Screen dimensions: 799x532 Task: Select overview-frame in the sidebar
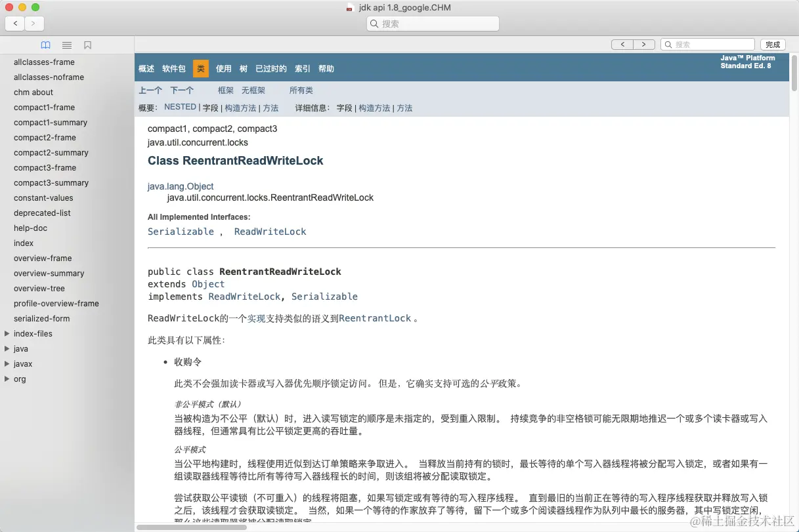(x=43, y=258)
